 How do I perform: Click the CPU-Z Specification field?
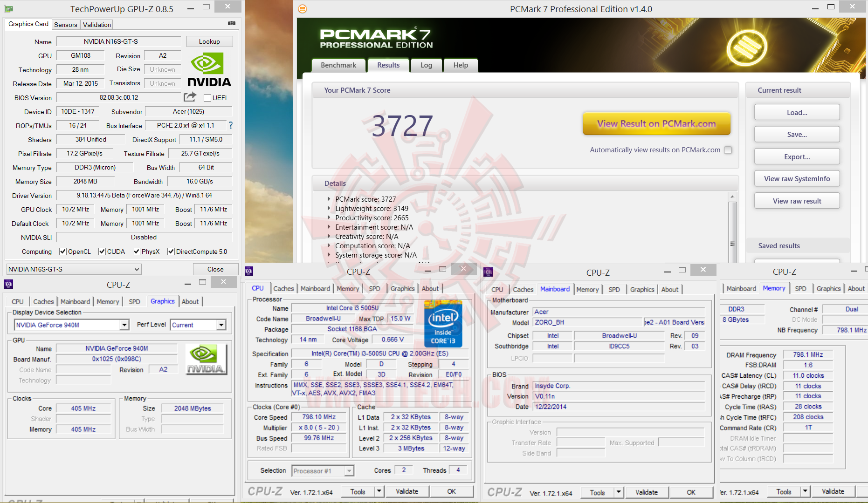380,353
